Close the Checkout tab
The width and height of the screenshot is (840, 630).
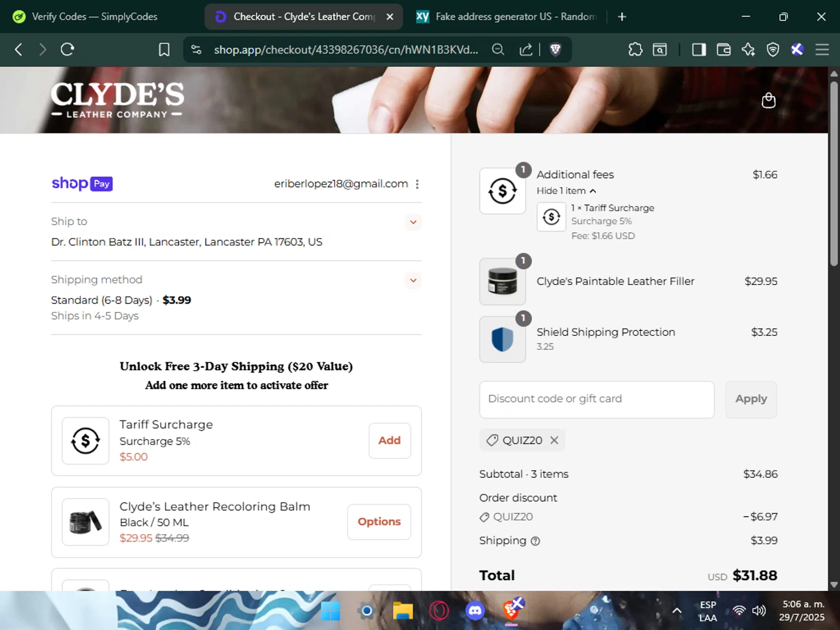[390, 17]
